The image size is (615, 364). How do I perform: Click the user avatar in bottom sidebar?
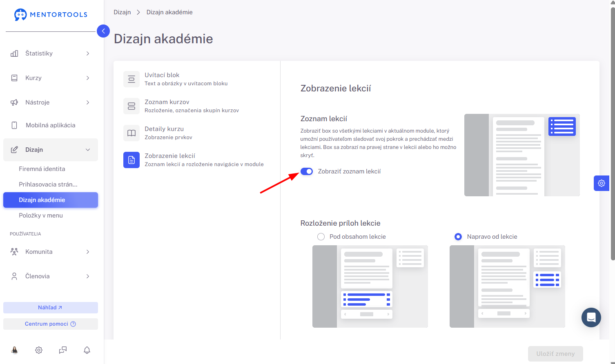tap(15, 350)
